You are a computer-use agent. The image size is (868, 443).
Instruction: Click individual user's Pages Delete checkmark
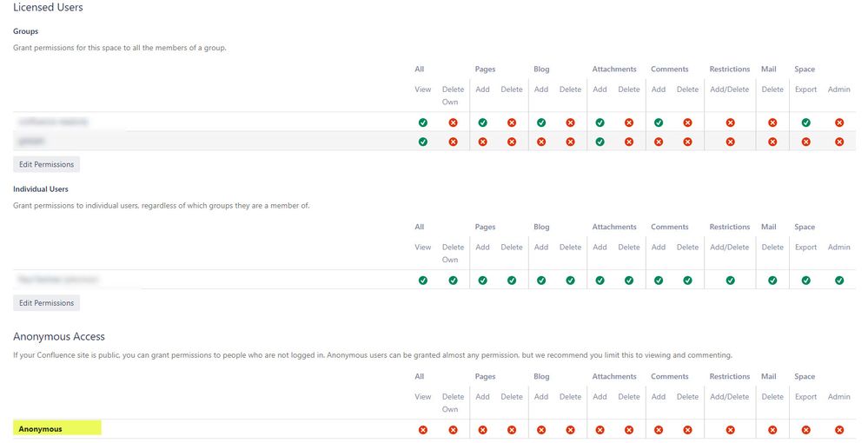512,281
